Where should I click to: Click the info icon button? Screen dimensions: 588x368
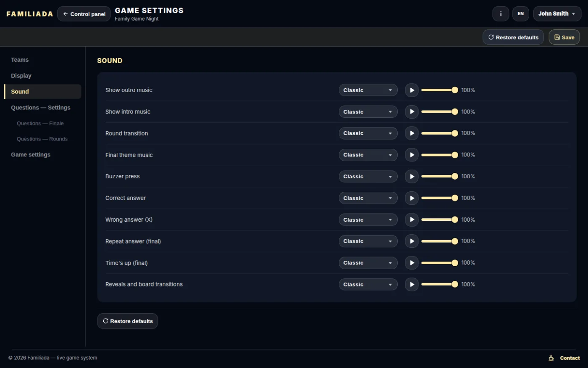[x=501, y=14]
